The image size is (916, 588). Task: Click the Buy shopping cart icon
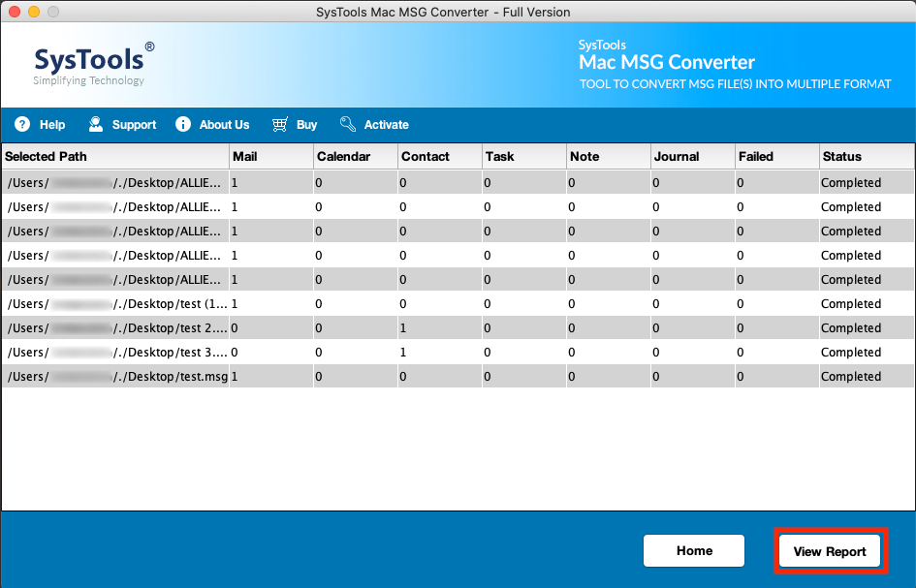[x=280, y=124]
